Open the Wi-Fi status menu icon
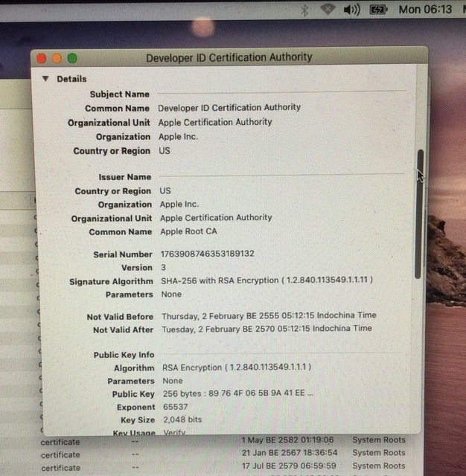The width and height of the screenshot is (466, 476). click(328, 10)
